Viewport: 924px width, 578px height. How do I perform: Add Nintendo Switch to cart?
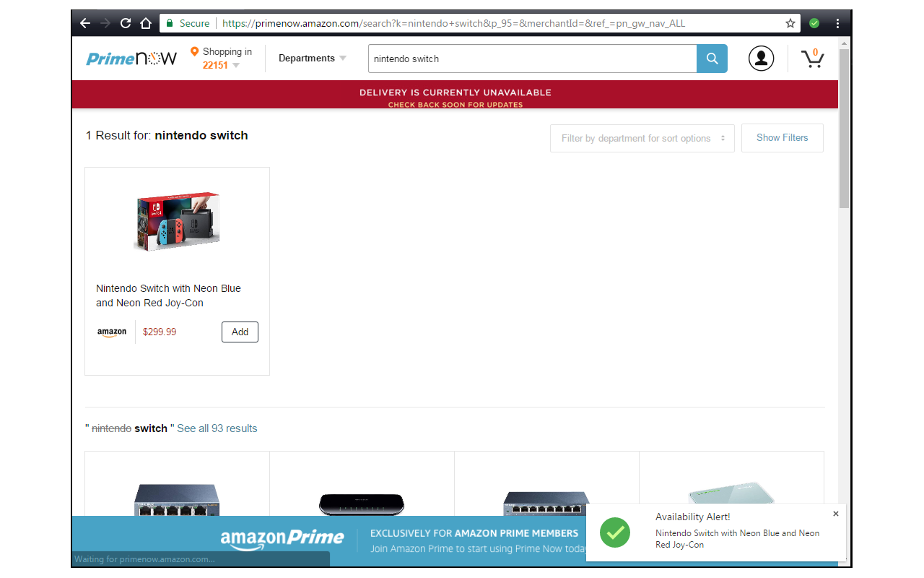(x=240, y=332)
